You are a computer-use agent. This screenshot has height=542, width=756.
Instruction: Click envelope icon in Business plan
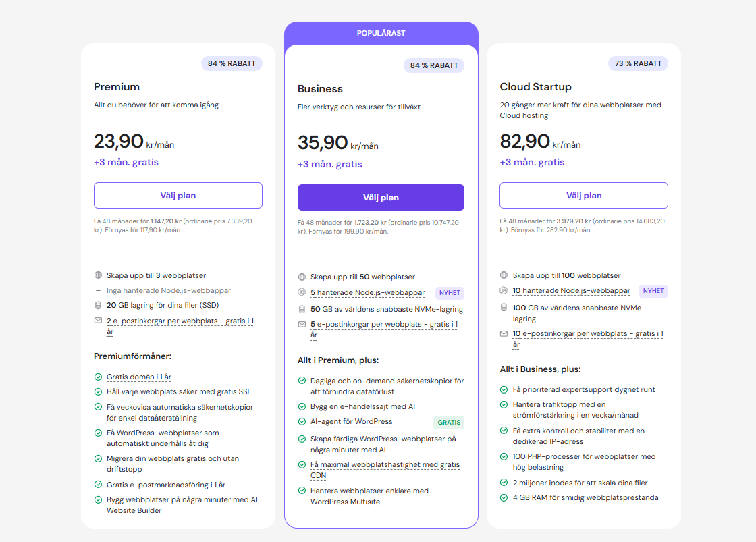(302, 325)
